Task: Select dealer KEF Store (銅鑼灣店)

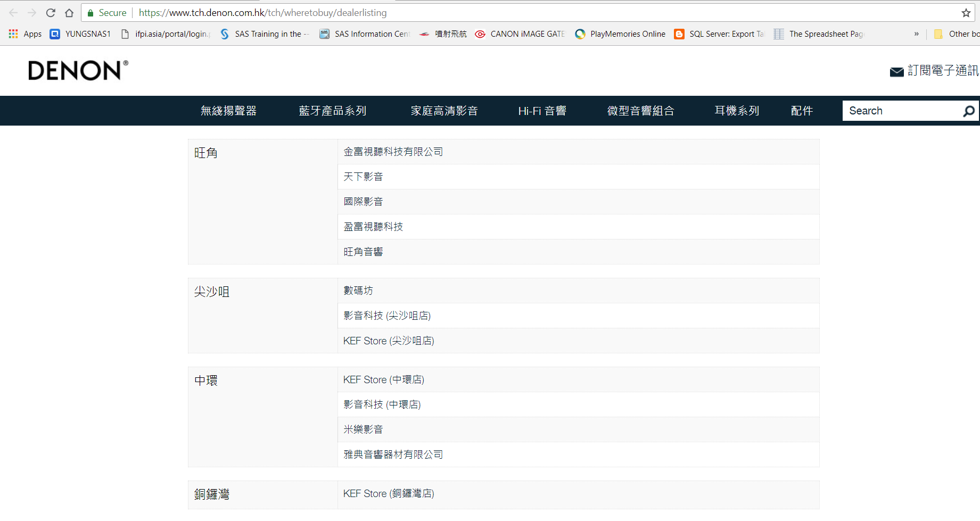Action: pyautogui.click(x=389, y=493)
